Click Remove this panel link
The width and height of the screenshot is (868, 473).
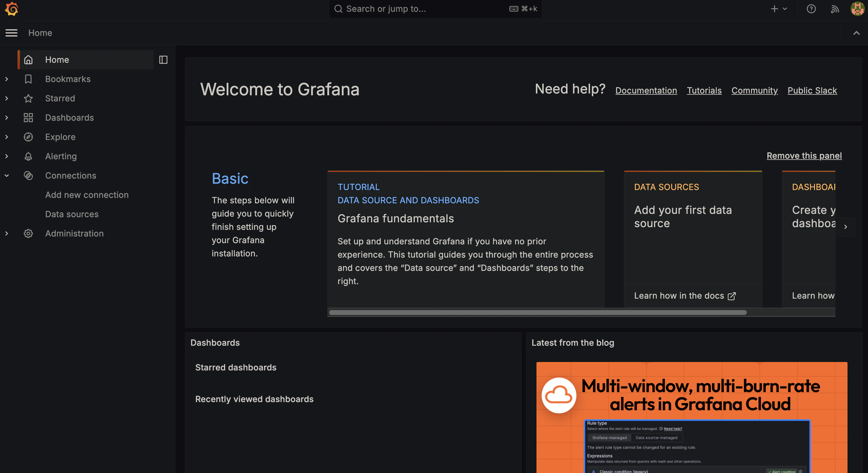[x=804, y=156]
